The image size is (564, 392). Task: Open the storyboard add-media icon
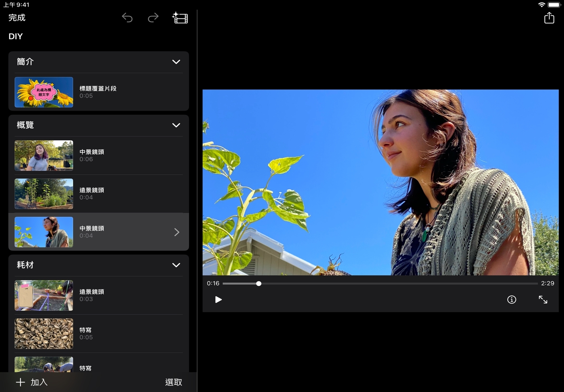(x=180, y=18)
